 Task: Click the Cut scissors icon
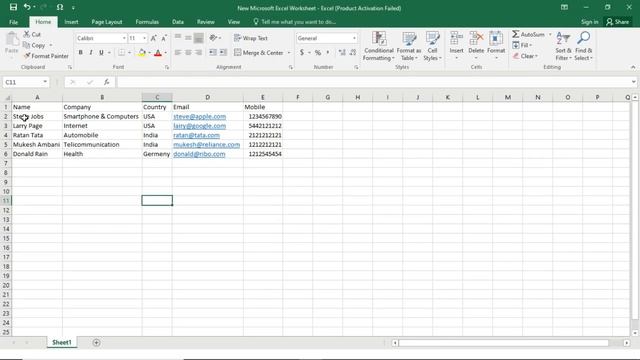27,34
